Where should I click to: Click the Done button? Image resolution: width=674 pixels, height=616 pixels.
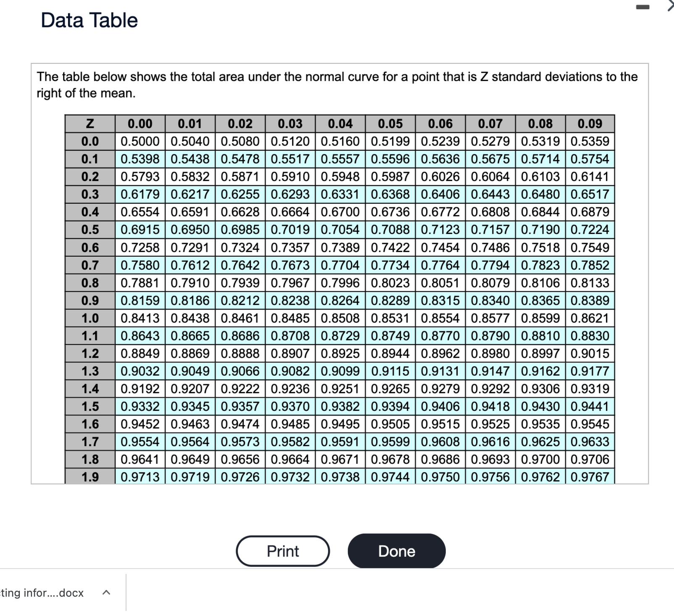[x=396, y=551]
